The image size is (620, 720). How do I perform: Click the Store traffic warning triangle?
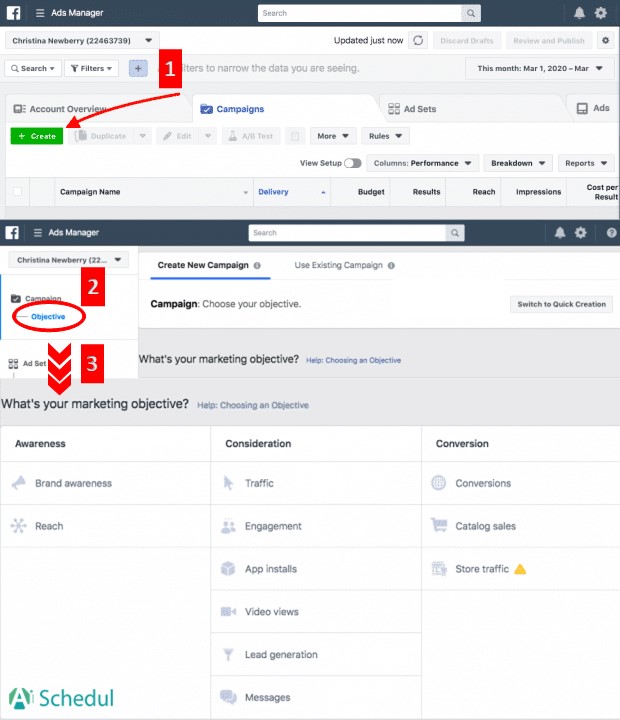[x=520, y=569]
